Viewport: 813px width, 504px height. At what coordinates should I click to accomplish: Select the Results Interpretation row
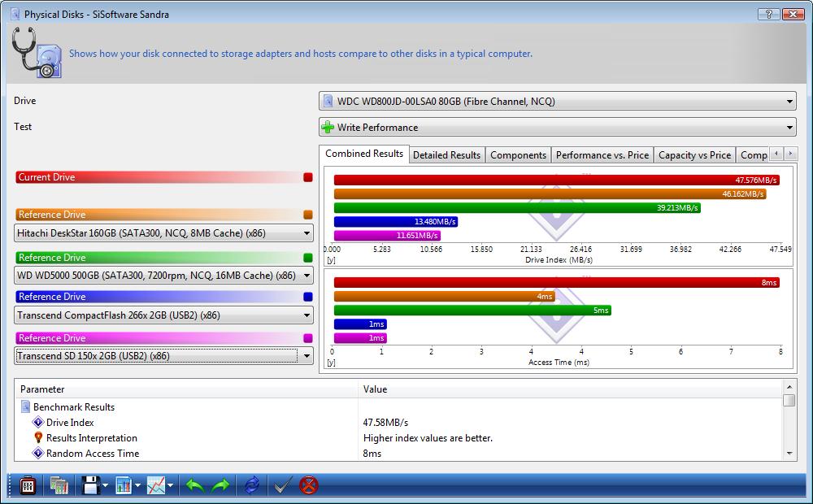pyautogui.click(x=399, y=438)
